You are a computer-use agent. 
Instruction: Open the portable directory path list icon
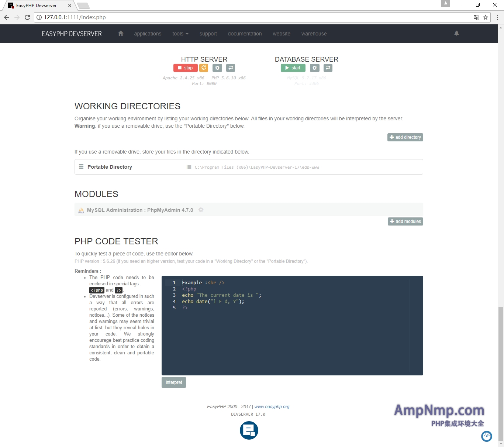(x=189, y=167)
